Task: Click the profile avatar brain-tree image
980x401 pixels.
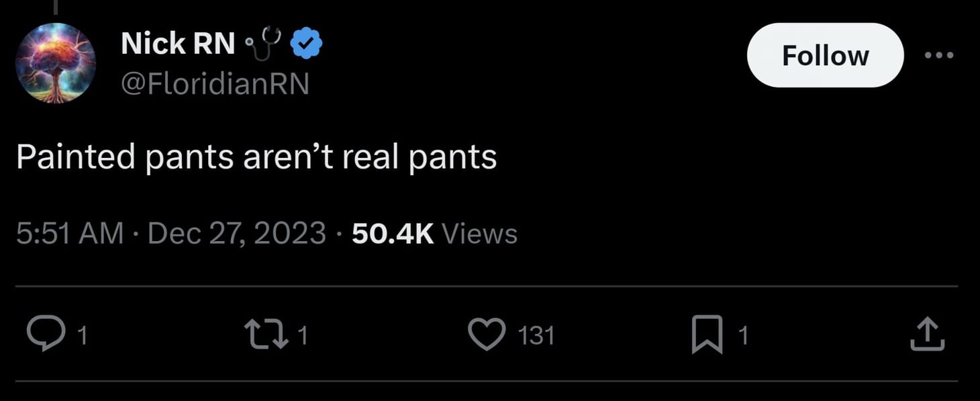Action: [56, 63]
